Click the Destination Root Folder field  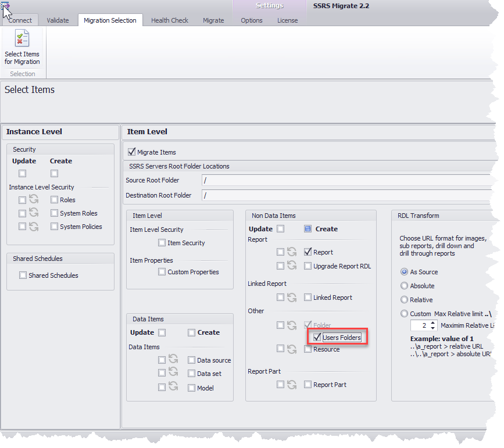tap(346, 195)
